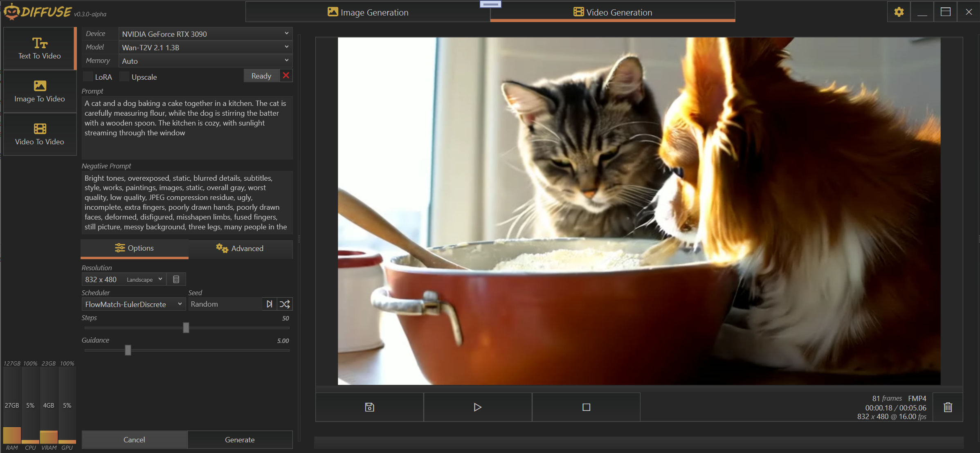Delete the video with trash icon
This screenshot has height=453, width=980.
pyautogui.click(x=948, y=407)
